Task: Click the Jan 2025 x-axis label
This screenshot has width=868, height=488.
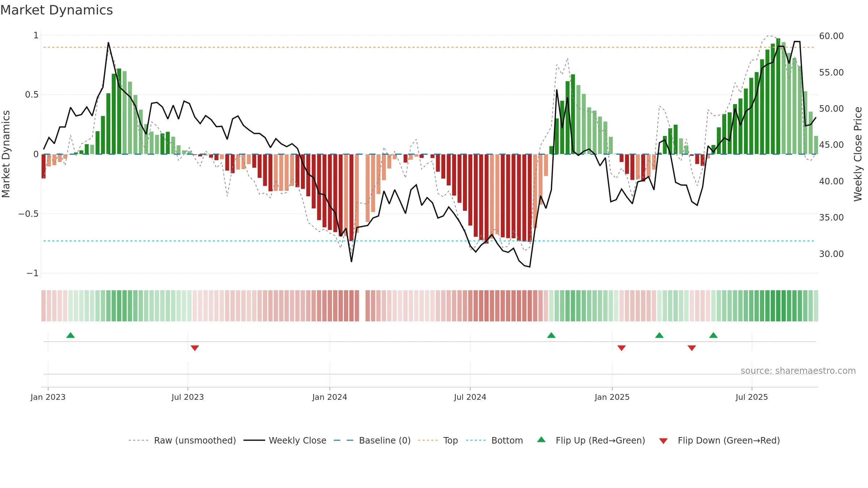Action: pyautogui.click(x=612, y=397)
